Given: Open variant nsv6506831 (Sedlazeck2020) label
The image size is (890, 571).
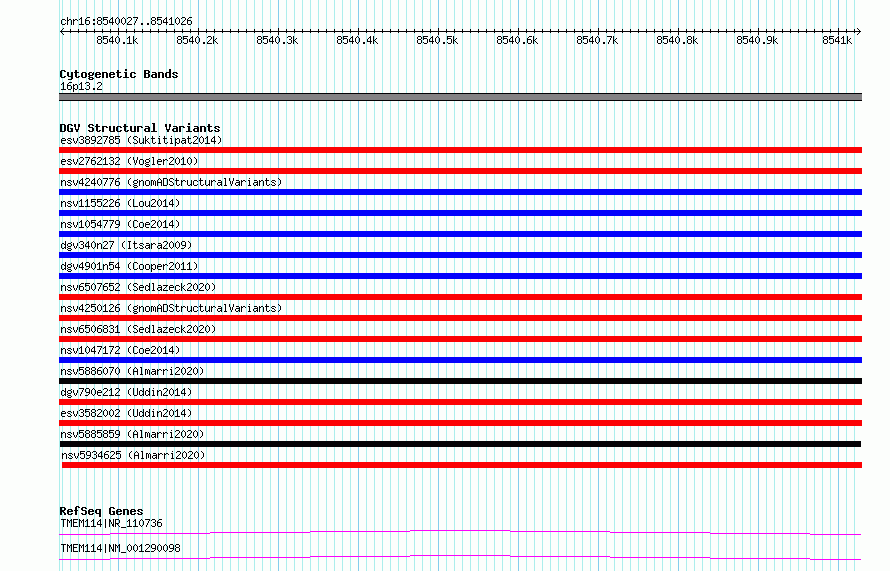Looking at the screenshot, I should click(138, 329).
